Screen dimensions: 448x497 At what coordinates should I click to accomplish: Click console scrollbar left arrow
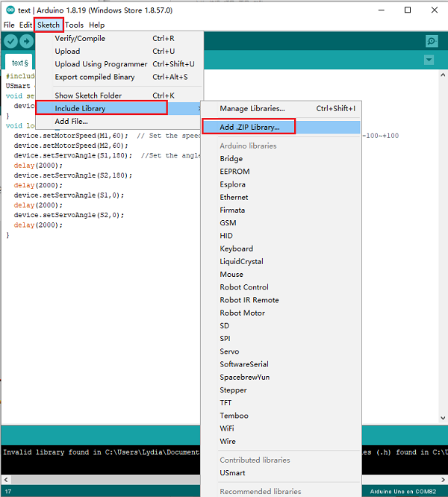click(6, 480)
